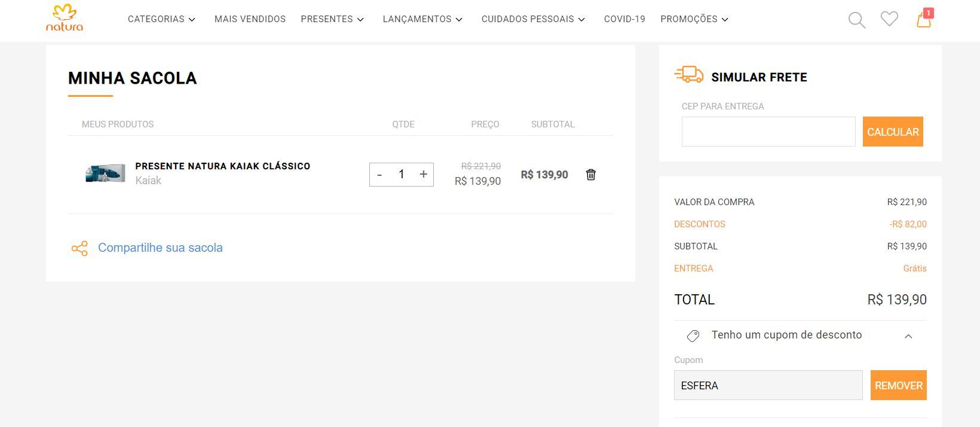Screen dimensions: 980x427
Task: Open Mais Vendidos page
Action: pos(250,19)
